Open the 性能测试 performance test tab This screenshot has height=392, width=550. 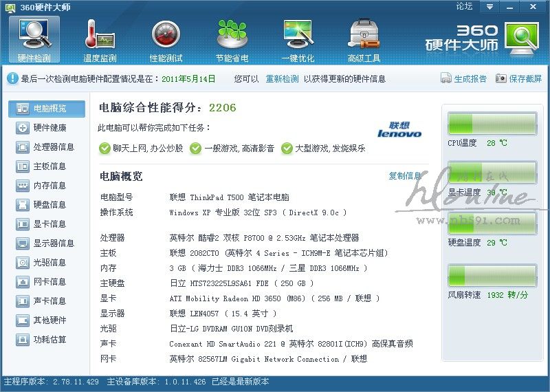166,40
